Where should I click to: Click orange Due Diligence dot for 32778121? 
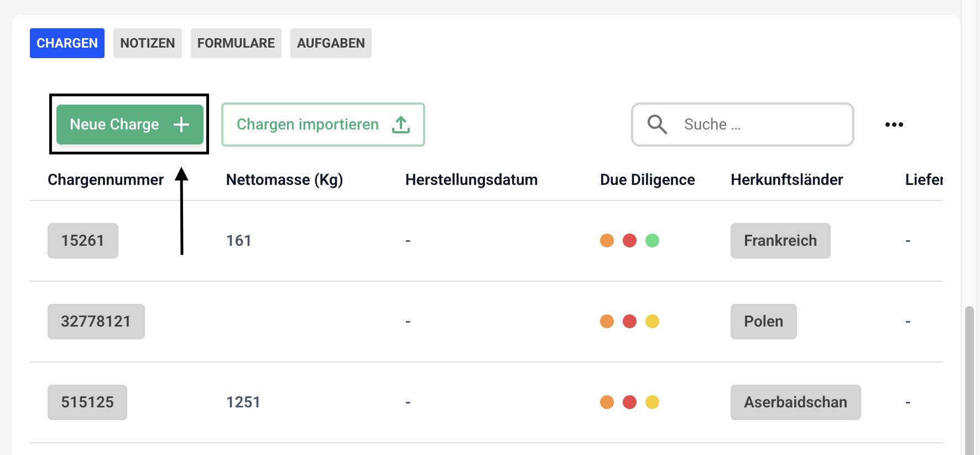607,322
